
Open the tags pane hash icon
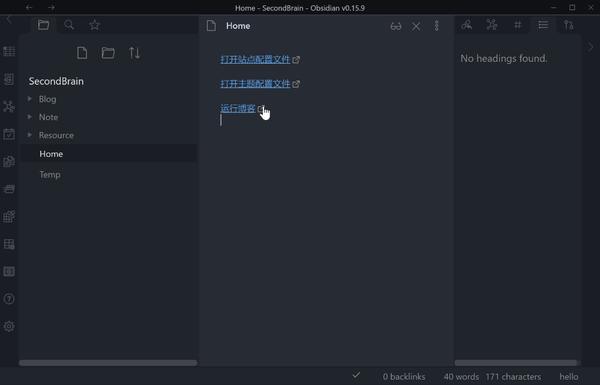518,25
